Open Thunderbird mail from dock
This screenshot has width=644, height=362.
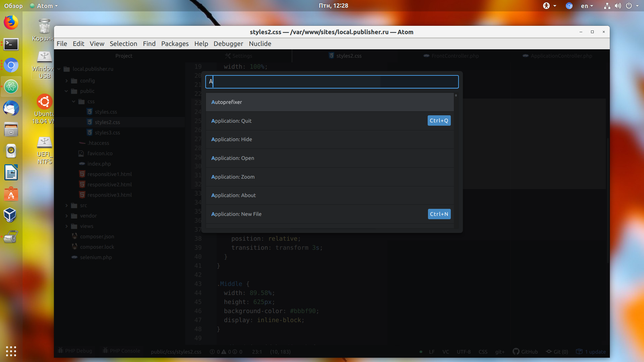(x=11, y=108)
